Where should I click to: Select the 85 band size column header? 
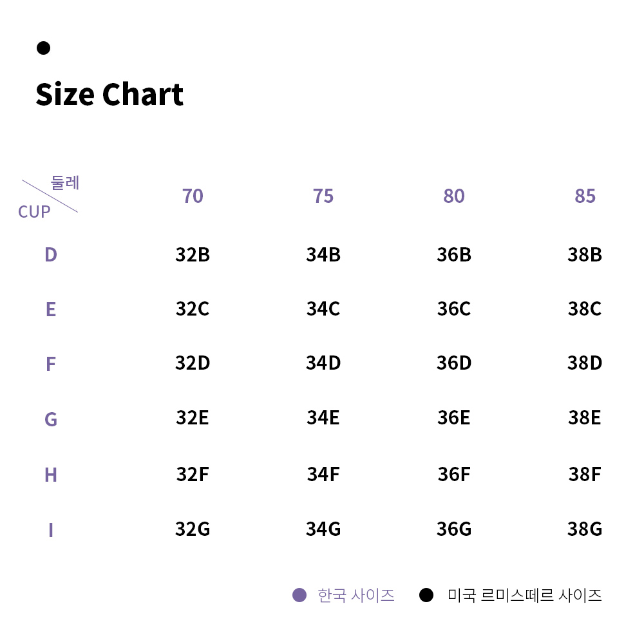click(x=585, y=196)
